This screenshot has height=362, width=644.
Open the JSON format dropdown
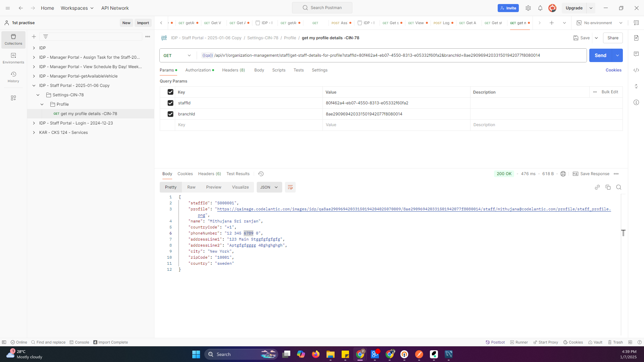point(269,187)
